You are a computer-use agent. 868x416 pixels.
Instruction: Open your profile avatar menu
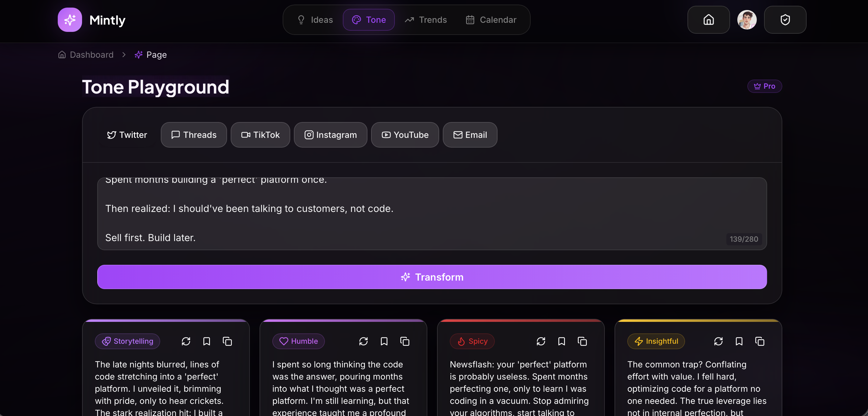click(x=747, y=19)
